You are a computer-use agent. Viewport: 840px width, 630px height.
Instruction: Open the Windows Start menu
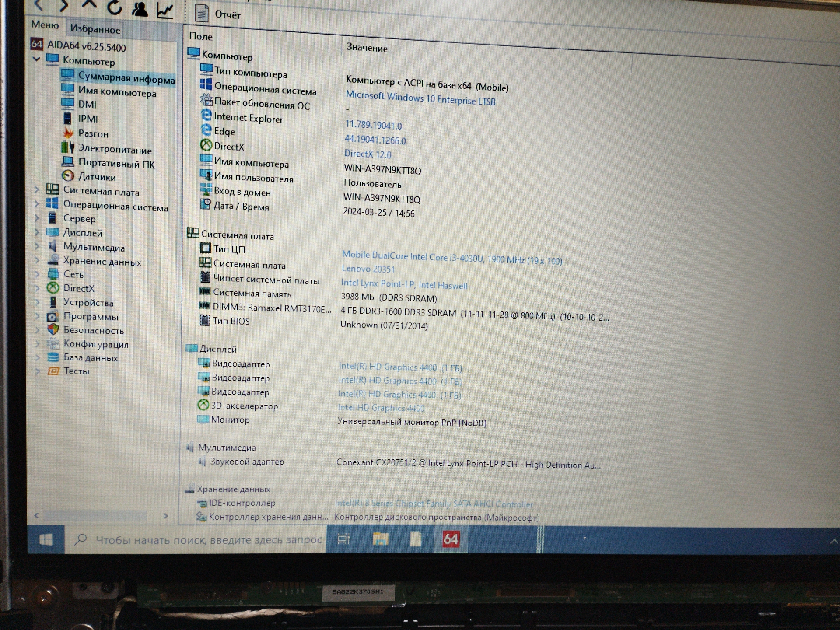click(x=46, y=540)
